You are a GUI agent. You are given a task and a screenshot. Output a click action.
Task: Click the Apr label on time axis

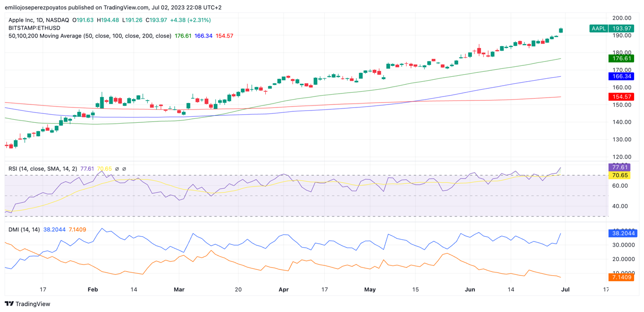(284, 289)
